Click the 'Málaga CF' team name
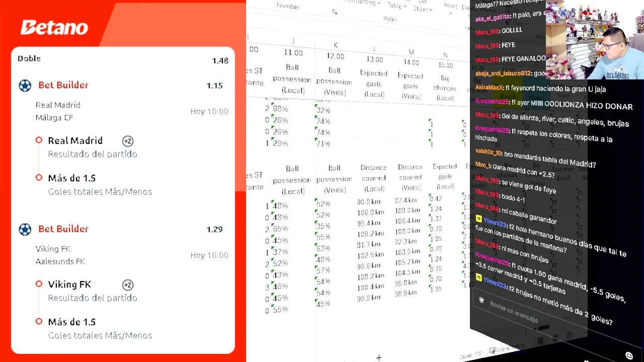The width and height of the screenshot is (644, 362). (x=54, y=118)
